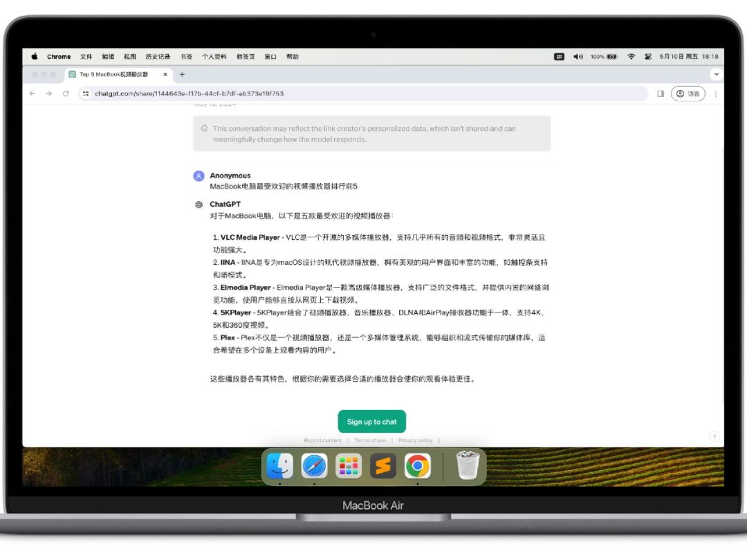Open Google Chrome from the Dock
Screen dimensions: 747x560
point(418,466)
